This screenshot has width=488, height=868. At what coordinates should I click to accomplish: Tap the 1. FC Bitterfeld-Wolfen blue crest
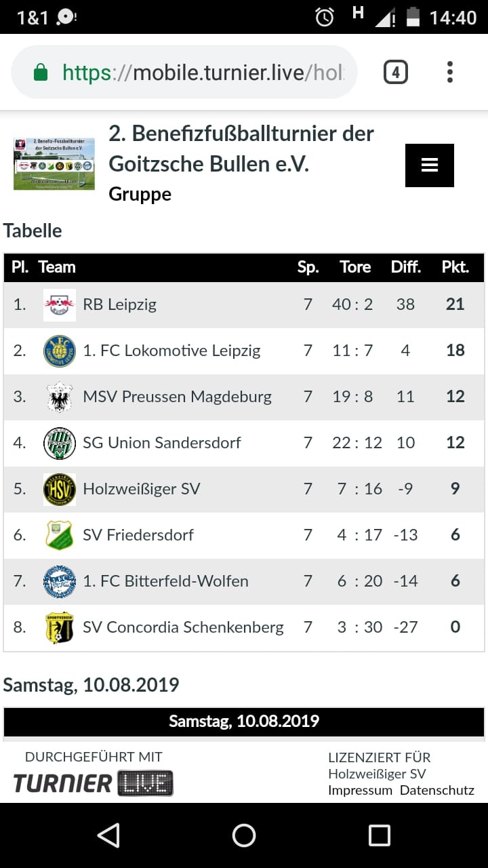[x=60, y=581]
